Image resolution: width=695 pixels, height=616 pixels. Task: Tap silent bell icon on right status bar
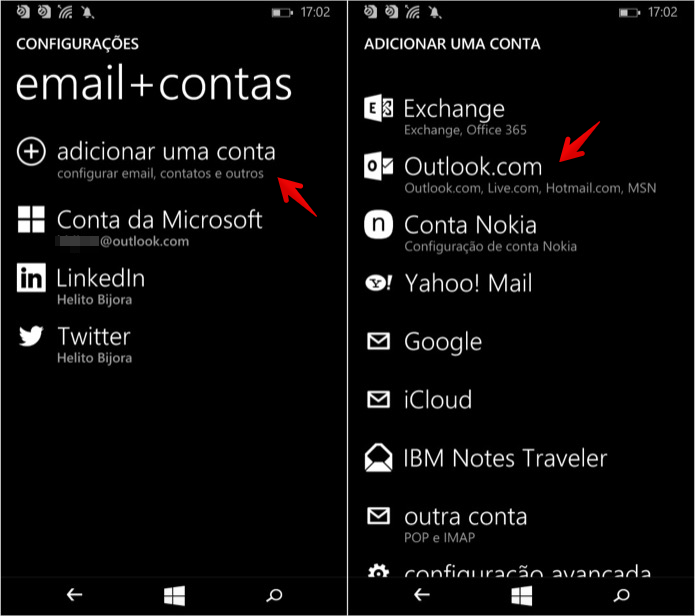(435, 12)
